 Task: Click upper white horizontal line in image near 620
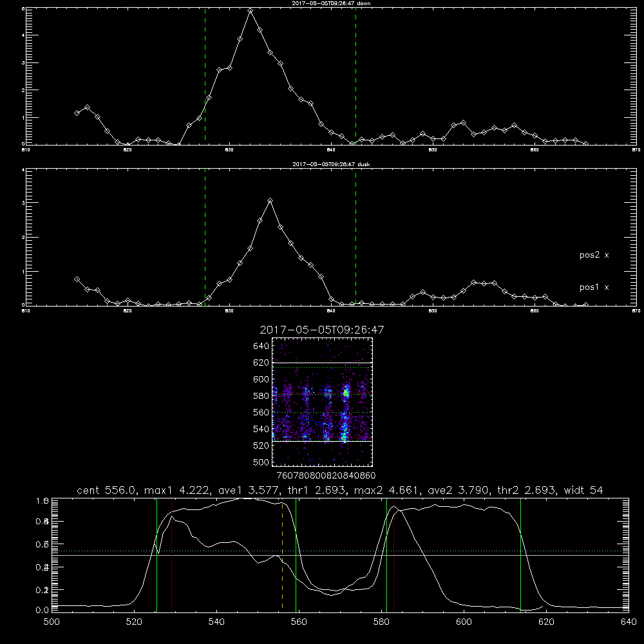click(322, 363)
